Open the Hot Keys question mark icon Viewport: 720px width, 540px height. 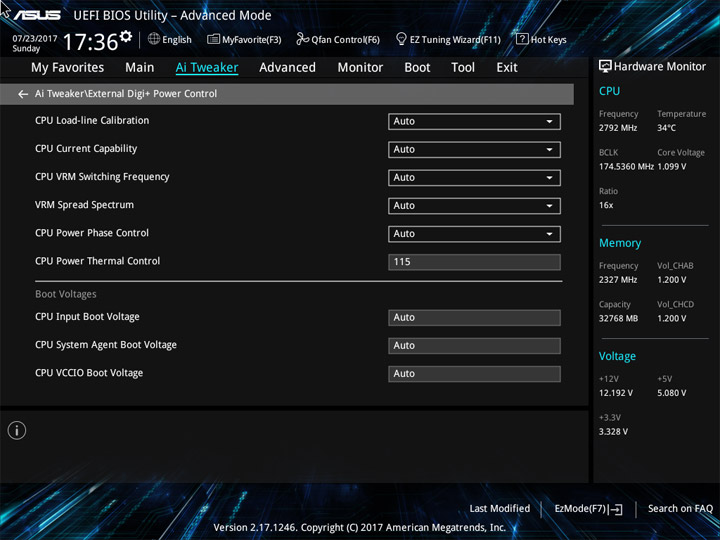click(x=522, y=39)
